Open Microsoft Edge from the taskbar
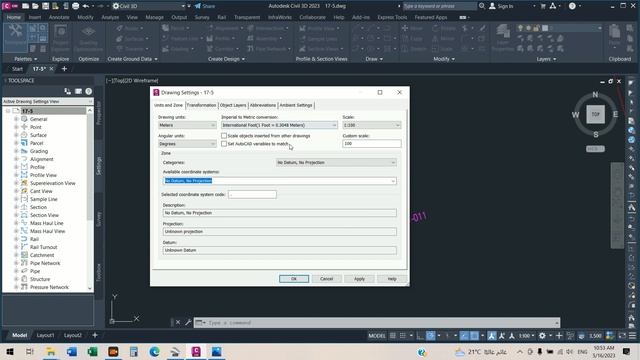The width and height of the screenshot is (640, 360). click(x=154, y=351)
